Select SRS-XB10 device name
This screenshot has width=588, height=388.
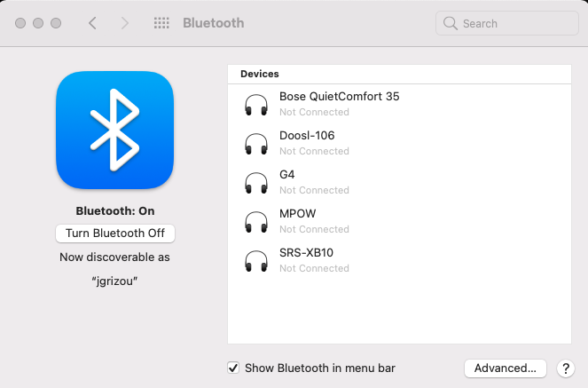[306, 252]
